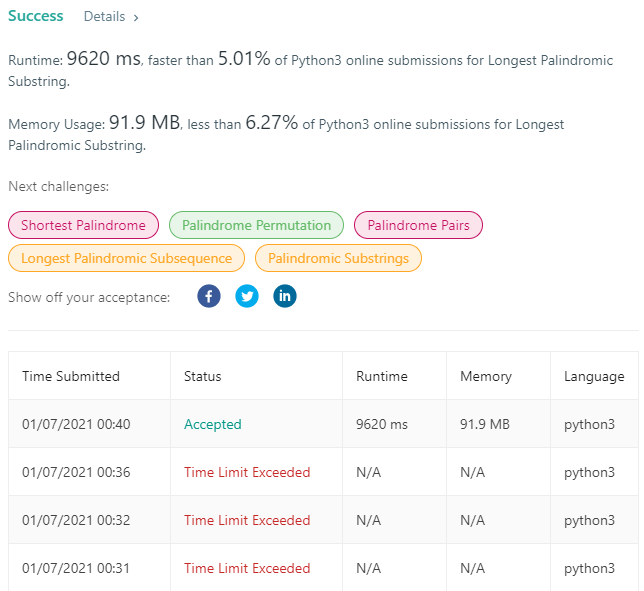The height and width of the screenshot is (591, 644).
Task: Open the Accepted submission status
Action: 213,424
